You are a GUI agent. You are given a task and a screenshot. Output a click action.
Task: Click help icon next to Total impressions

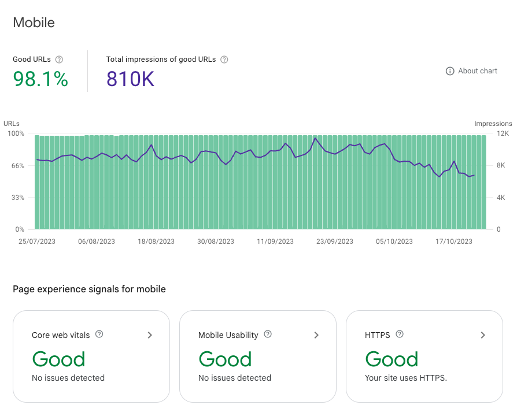click(x=224, y=60)
